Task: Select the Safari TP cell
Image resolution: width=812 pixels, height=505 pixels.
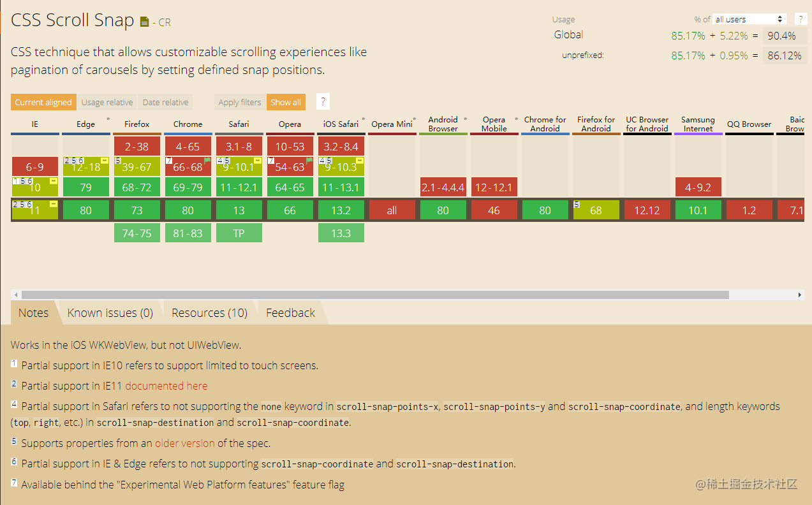Action: (x=239, y=233)
